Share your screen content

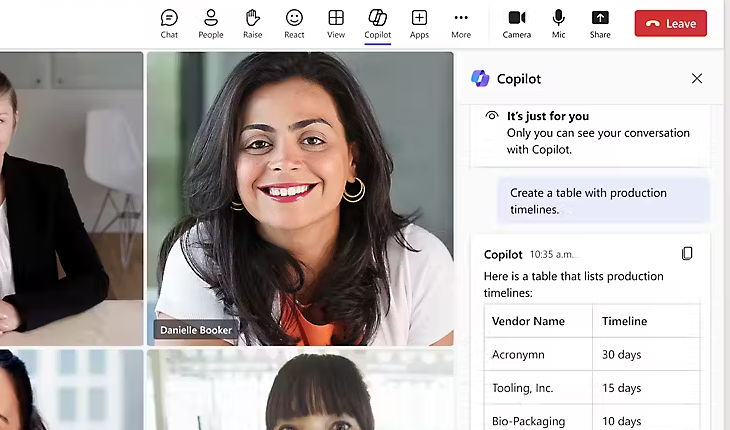[x=600, y=23]
